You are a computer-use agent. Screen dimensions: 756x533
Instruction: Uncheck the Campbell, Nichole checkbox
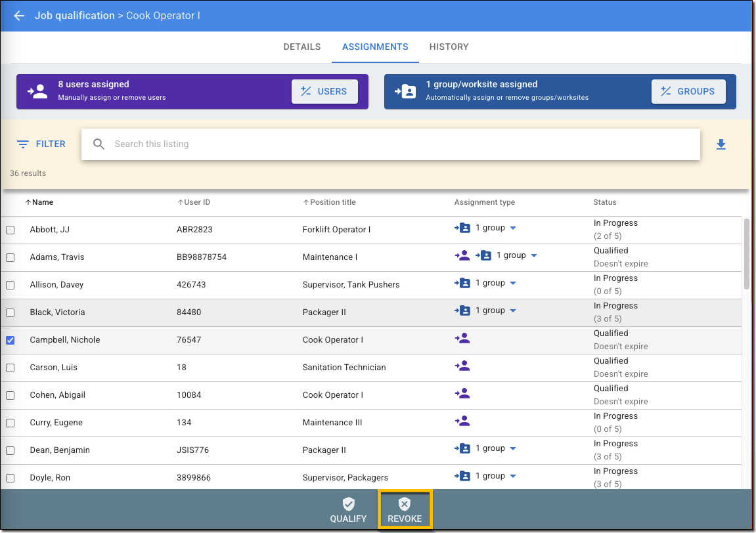(11, 340)
